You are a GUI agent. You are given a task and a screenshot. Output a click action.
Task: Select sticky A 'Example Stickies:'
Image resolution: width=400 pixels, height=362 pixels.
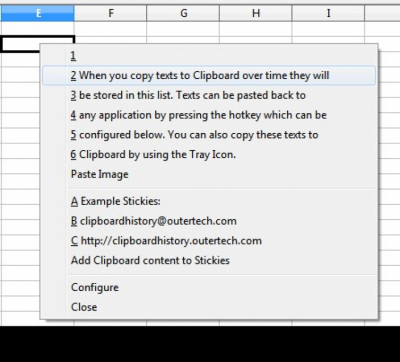209,201
